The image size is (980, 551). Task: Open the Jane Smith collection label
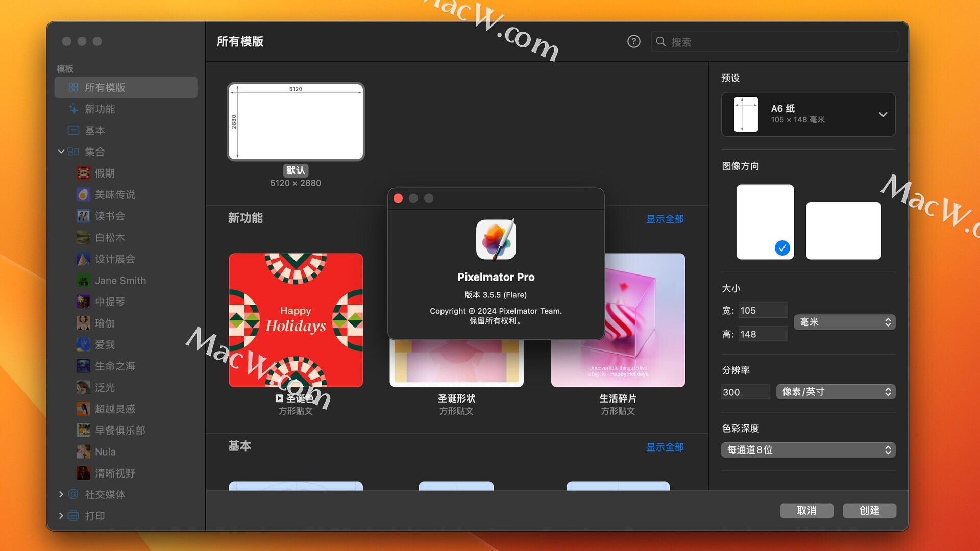pos(120,280)
